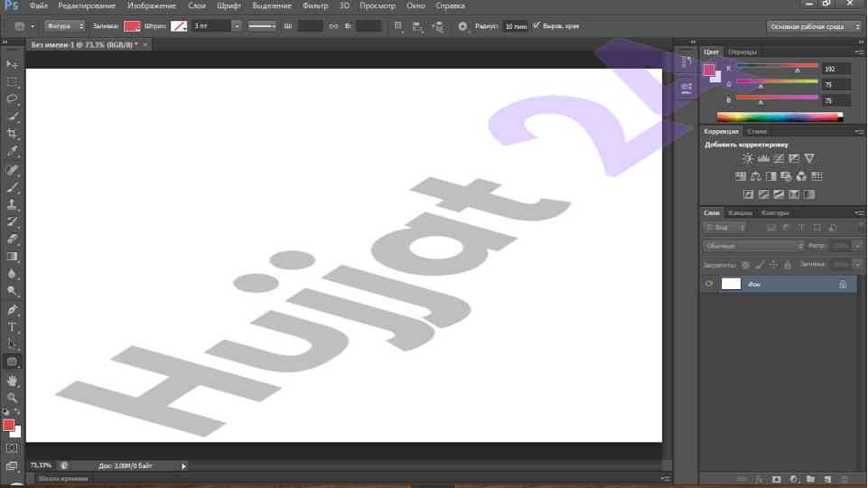Viewport: 868px width, 488px height.
Task: Add a Brightness/Contrast adjustment
Action: 748,158
